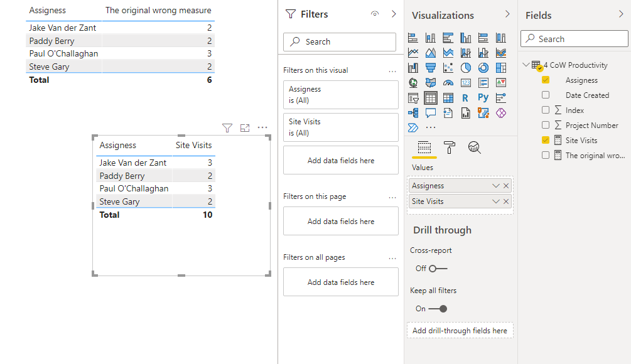Expand the Assigness is (All) filter card
The width and height of the screenshot is (631, 364).
[341, 95]
